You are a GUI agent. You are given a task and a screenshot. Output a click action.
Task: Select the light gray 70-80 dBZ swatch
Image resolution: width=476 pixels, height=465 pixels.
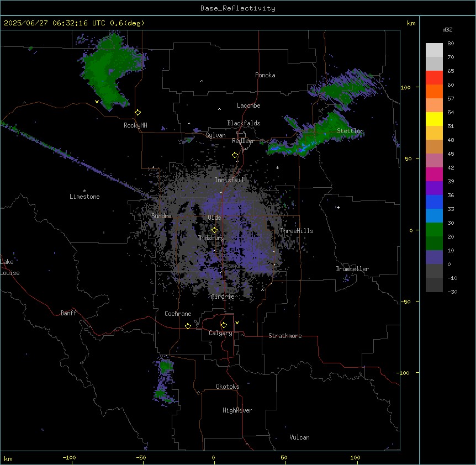tap(434, 50)
